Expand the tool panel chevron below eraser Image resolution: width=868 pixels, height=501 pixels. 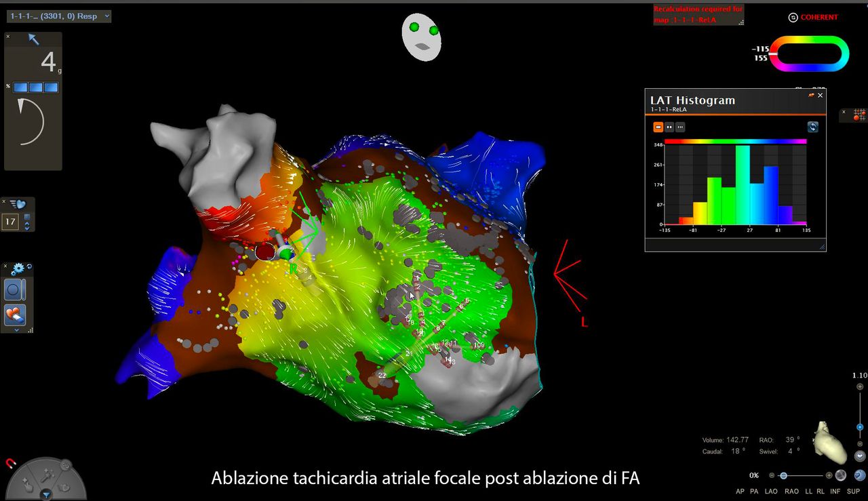click(16, 329)
